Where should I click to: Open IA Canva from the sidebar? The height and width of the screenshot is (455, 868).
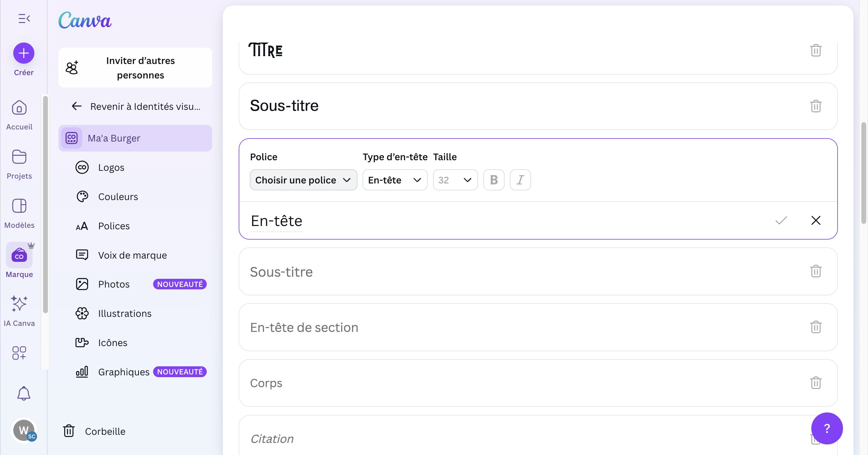pos(19,310)
